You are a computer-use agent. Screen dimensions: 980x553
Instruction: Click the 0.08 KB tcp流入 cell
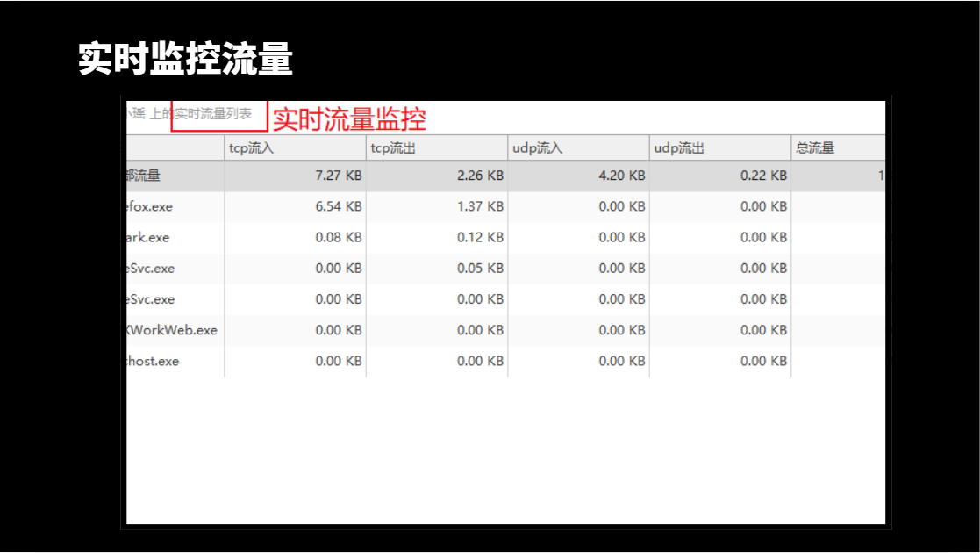coord(295,238)
